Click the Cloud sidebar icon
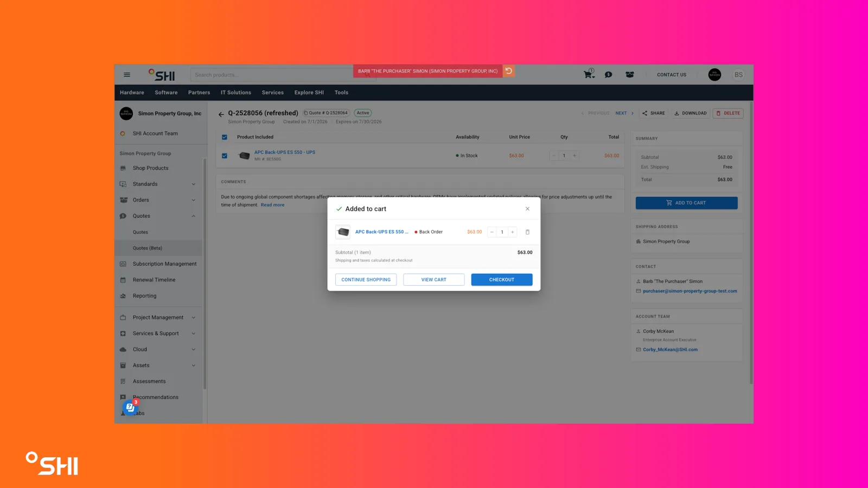This screenshot has height=488, width=868. 123,350
